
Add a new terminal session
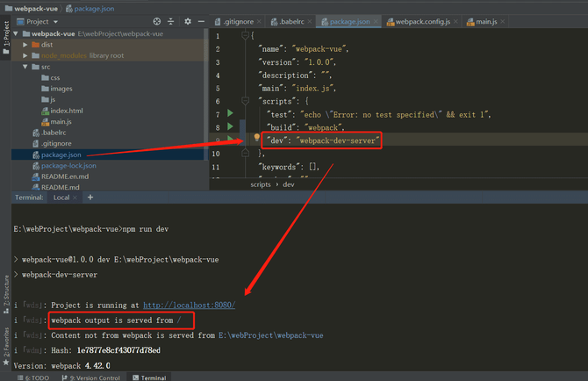click(90, 198)
